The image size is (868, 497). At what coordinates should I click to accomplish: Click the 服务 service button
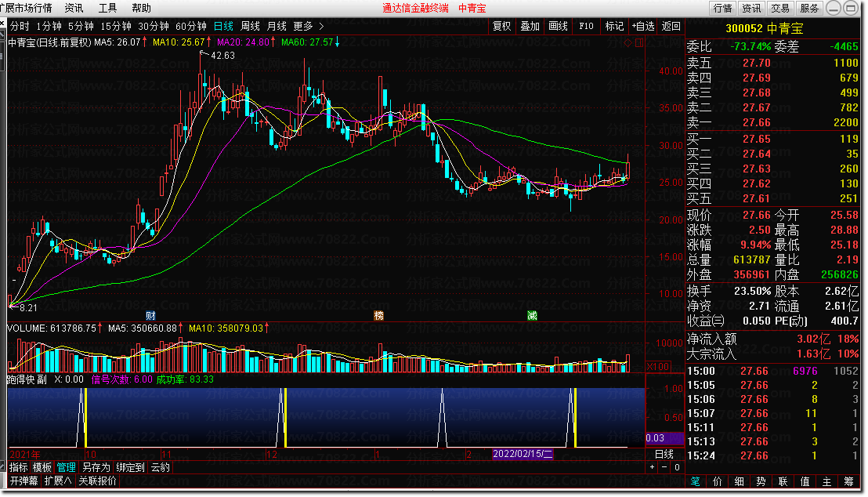click(808, 8)
